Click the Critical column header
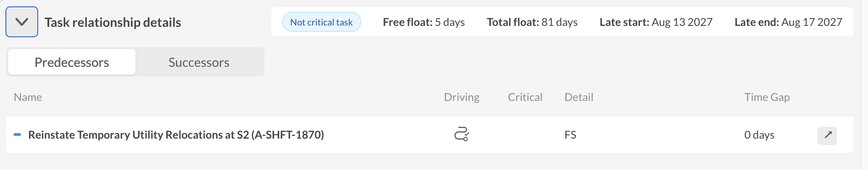Image resolution: width=868 pixels, height=170 pixels. tap(525, 97)
